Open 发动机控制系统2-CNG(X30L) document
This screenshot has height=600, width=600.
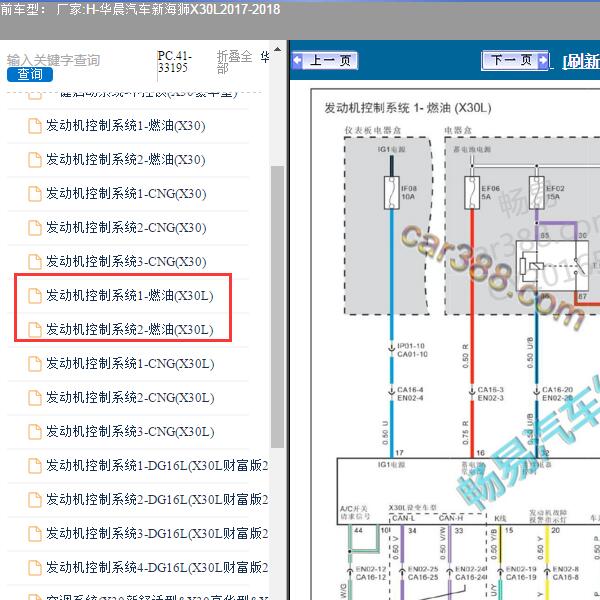point(130,398)
